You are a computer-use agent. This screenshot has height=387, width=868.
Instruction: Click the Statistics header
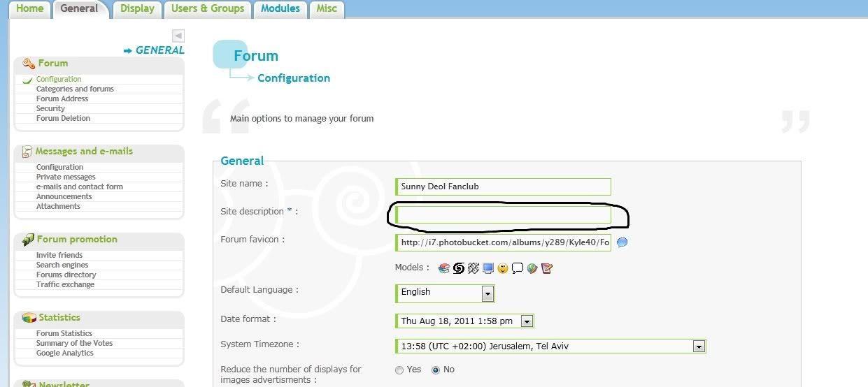point(59,318)
